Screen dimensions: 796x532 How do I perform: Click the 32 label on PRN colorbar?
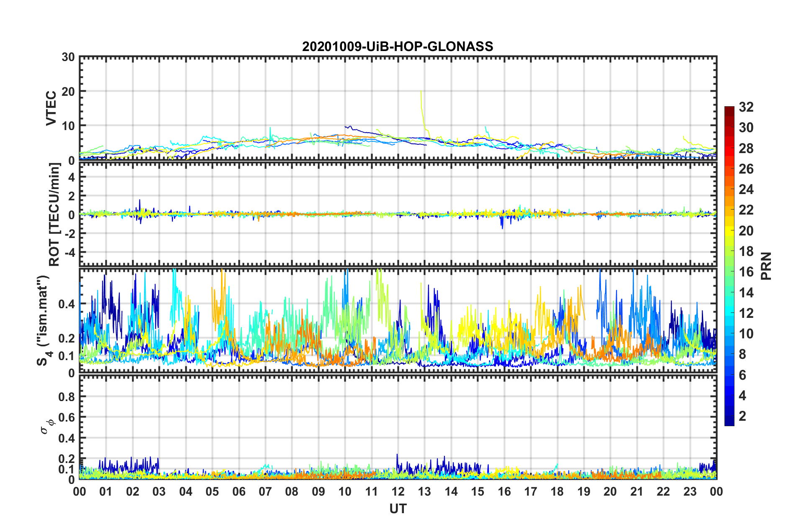(746, 107)
